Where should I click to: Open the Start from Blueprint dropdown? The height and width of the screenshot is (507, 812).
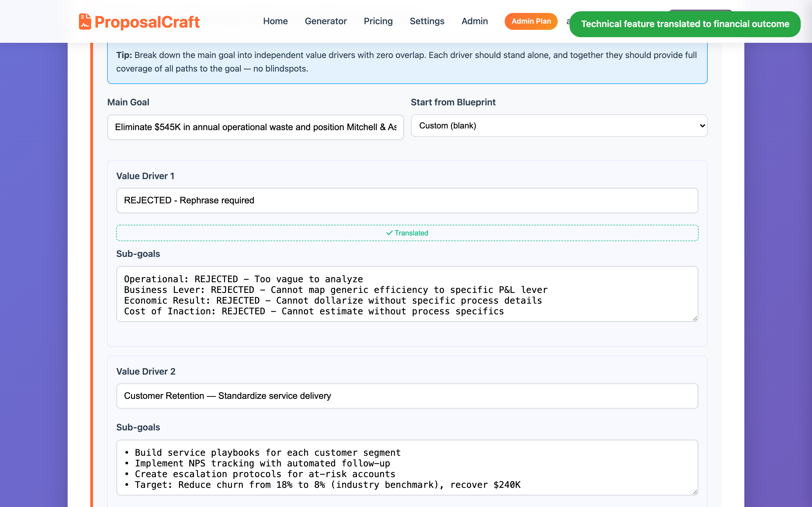coord(559,126)
